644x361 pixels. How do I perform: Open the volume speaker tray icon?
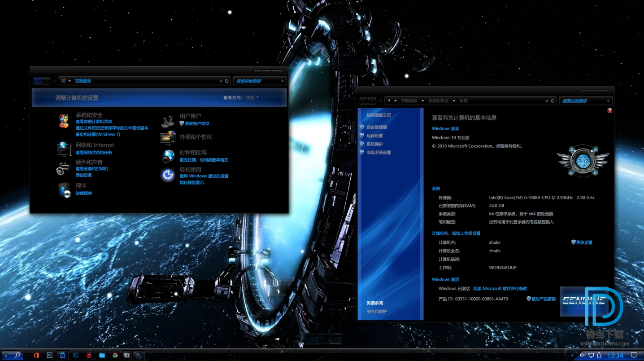[582, 355]
